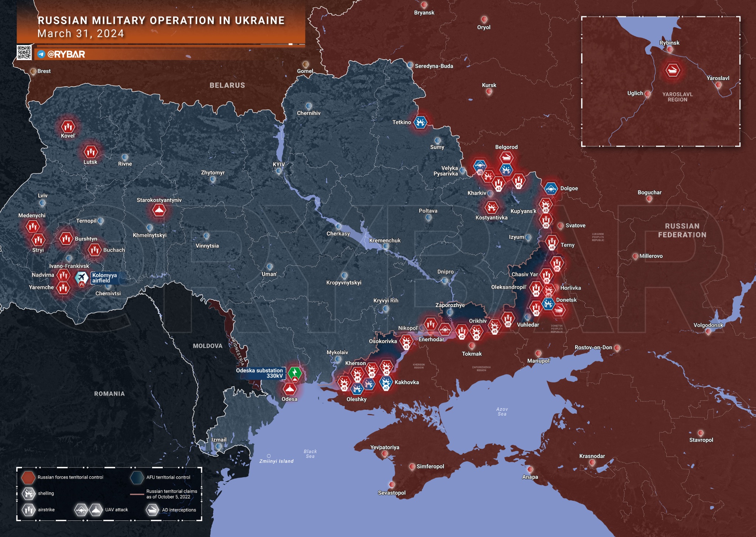This screenshot has width=756, height=537.
Task: Click the blue drone icon beside Dolgoe
Action: [551, 189]
